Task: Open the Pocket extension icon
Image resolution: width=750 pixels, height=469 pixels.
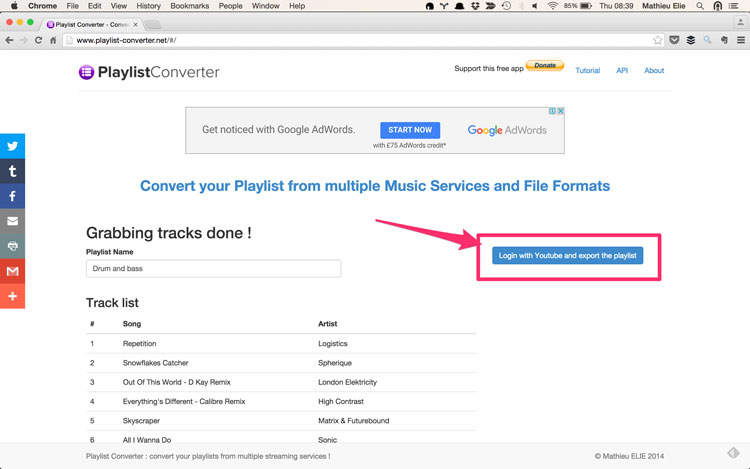Action: (674, 40)
